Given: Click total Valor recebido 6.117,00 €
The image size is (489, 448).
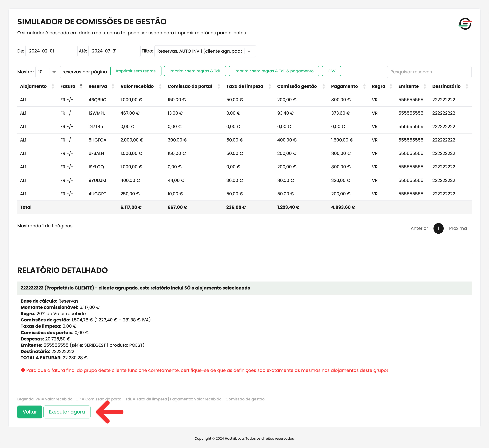Looking at the screenshot, I should click(x=131, y=207).
